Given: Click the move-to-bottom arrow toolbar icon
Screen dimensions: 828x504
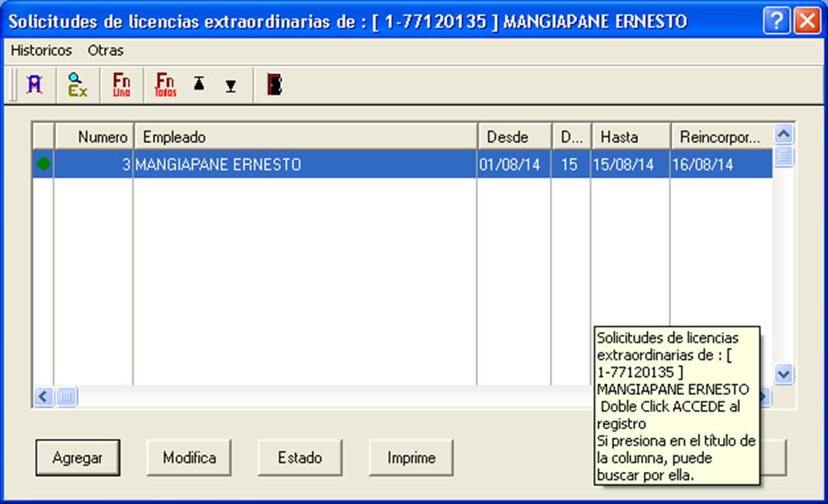Looking at the screenshot, I should (231, 86).
